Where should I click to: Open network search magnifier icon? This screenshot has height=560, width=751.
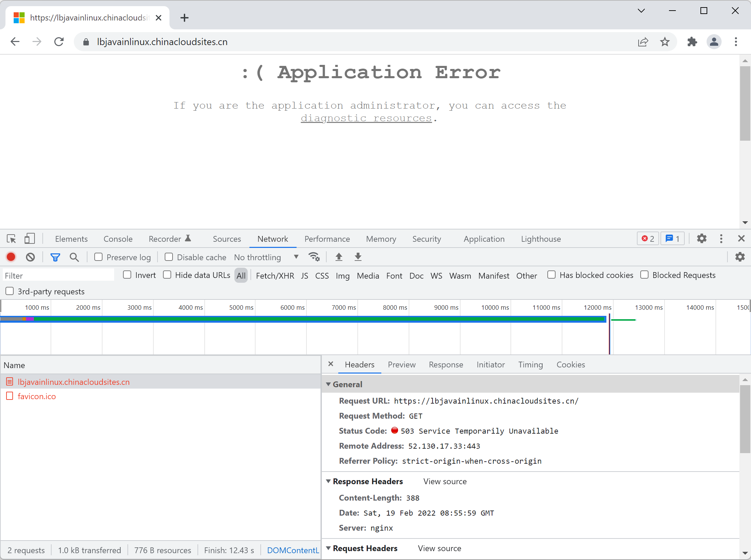(74, 257)
